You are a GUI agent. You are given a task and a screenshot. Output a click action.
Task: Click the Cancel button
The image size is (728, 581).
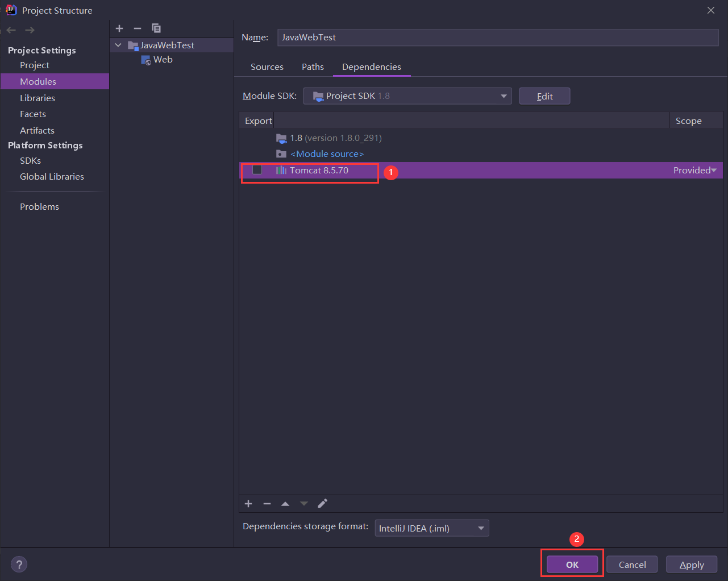click(x=632, y=565)
